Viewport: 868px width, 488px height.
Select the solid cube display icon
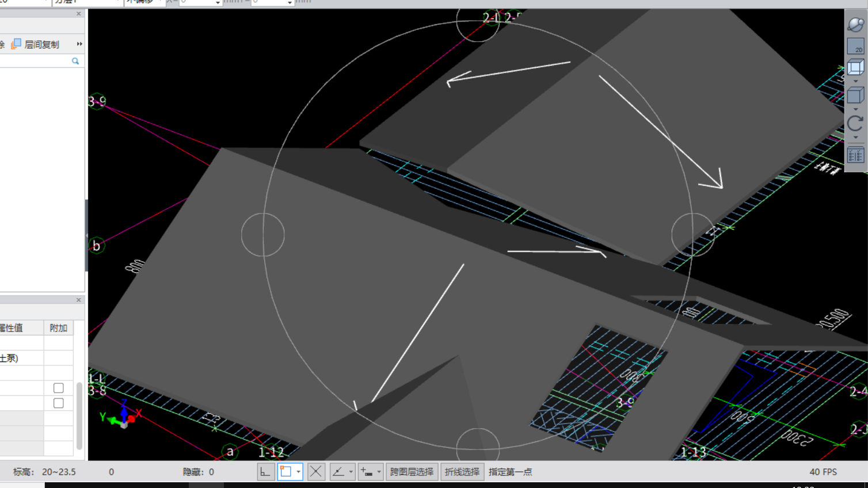pos(855,96)
